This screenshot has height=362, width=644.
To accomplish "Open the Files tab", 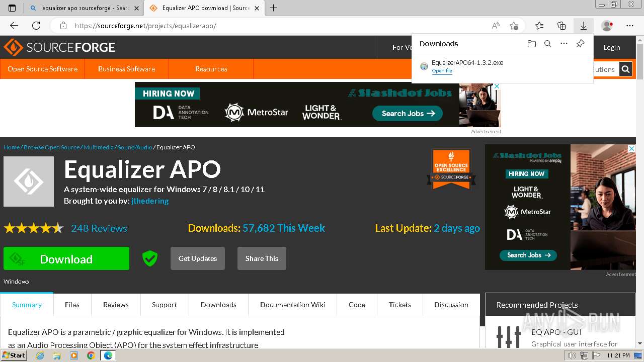I will (x=72, y=305).
